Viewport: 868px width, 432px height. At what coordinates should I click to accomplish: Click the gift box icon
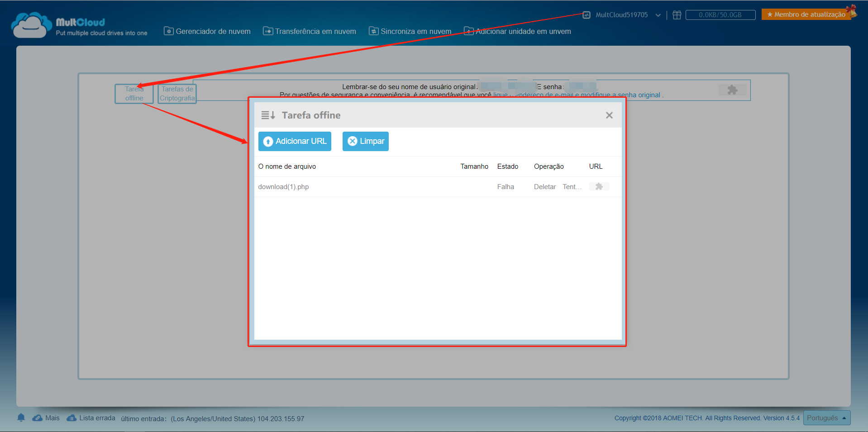pos(677,15)
